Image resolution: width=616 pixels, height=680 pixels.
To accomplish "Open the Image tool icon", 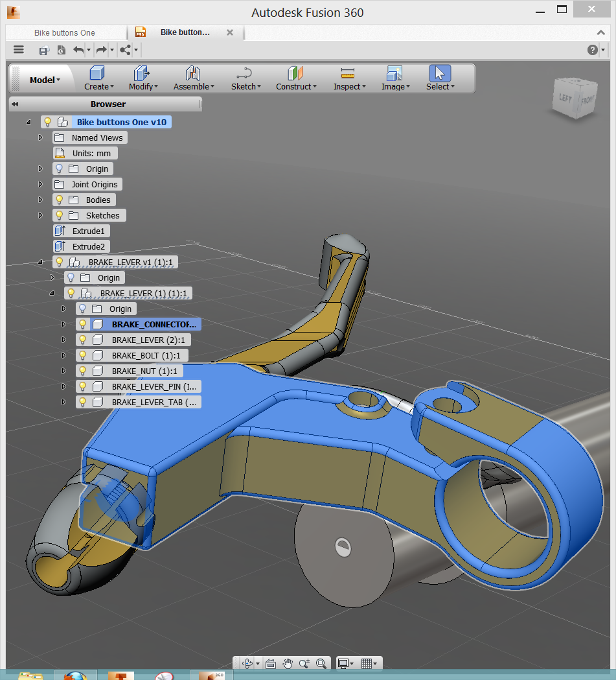I will click(x=394, y=73).
